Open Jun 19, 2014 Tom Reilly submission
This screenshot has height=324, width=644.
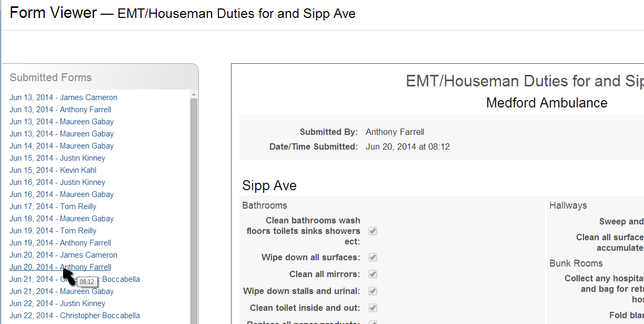click(53, 231)
